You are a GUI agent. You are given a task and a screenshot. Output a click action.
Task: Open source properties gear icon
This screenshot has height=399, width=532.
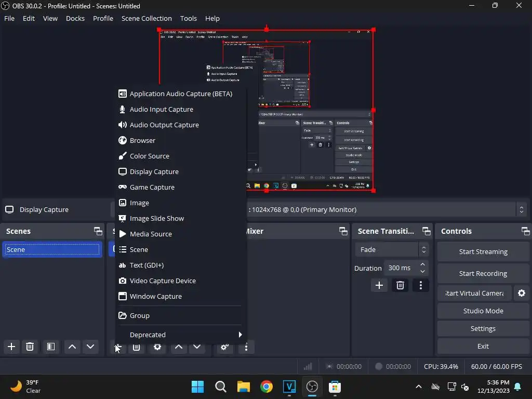click(157, 348)
